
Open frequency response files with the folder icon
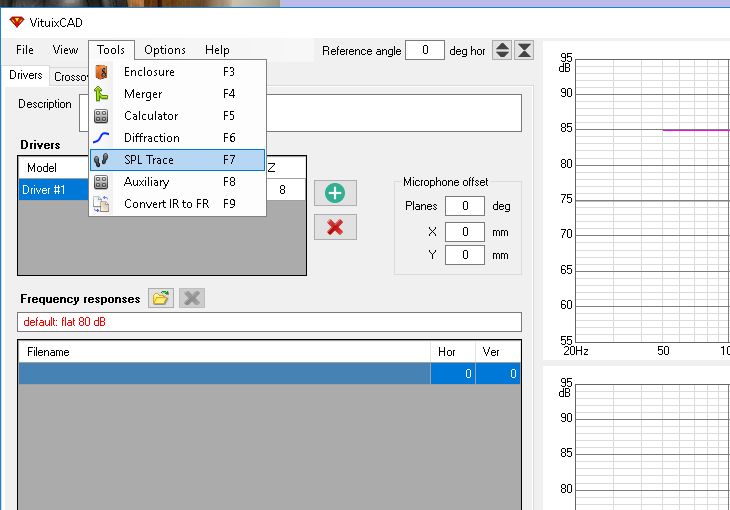[x=161, y=298]
